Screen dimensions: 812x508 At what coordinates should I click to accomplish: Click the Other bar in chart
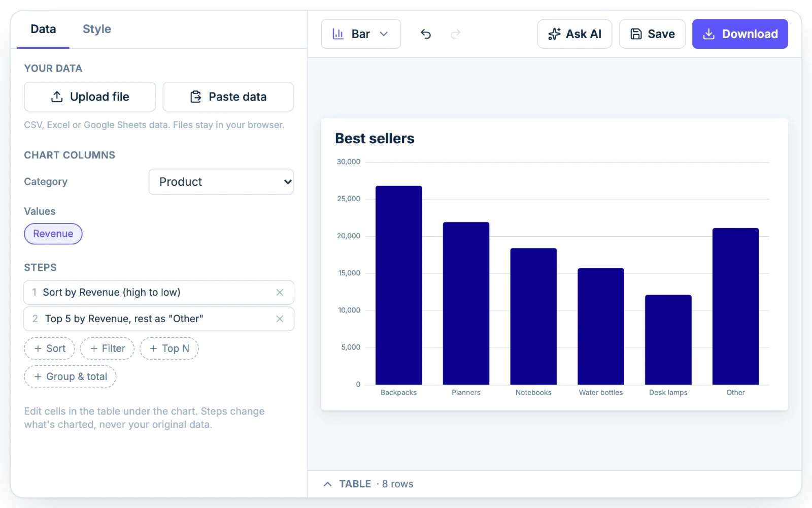(x=736, y=306)
